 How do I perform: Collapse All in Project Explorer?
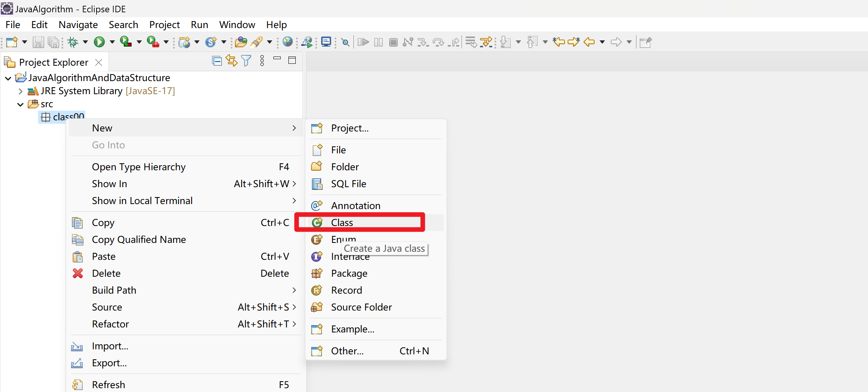(x=217, y=61)
